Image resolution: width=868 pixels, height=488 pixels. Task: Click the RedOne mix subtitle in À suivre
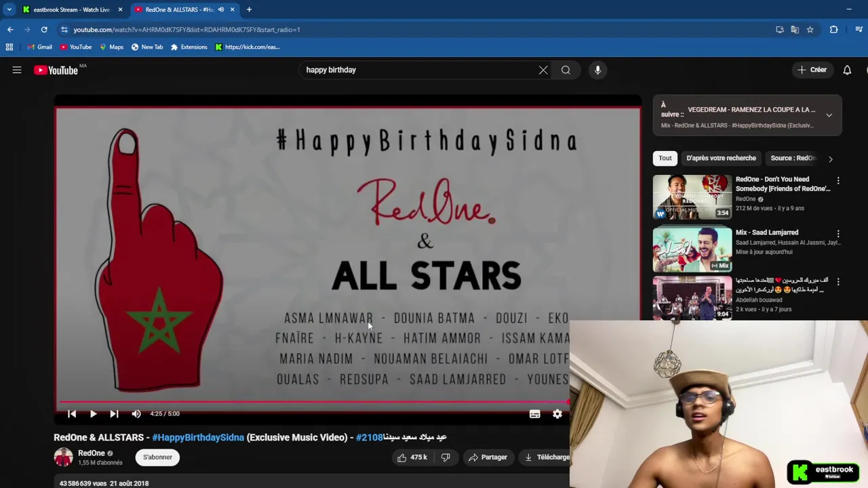736,125
